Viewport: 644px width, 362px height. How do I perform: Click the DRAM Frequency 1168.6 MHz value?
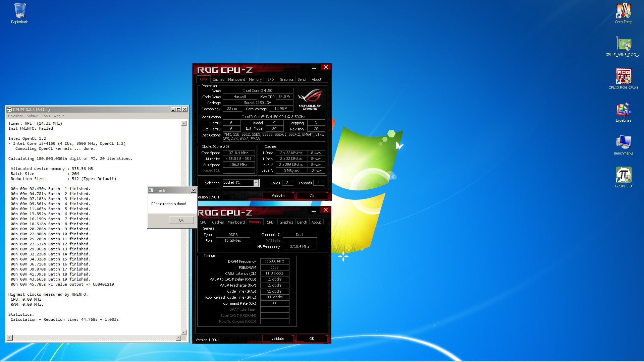point(274,261)
